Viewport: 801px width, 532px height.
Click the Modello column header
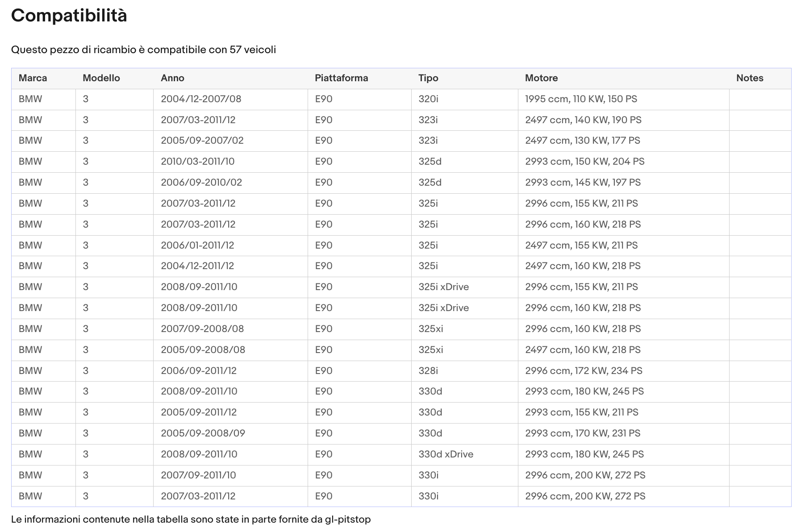pos(101,78)
